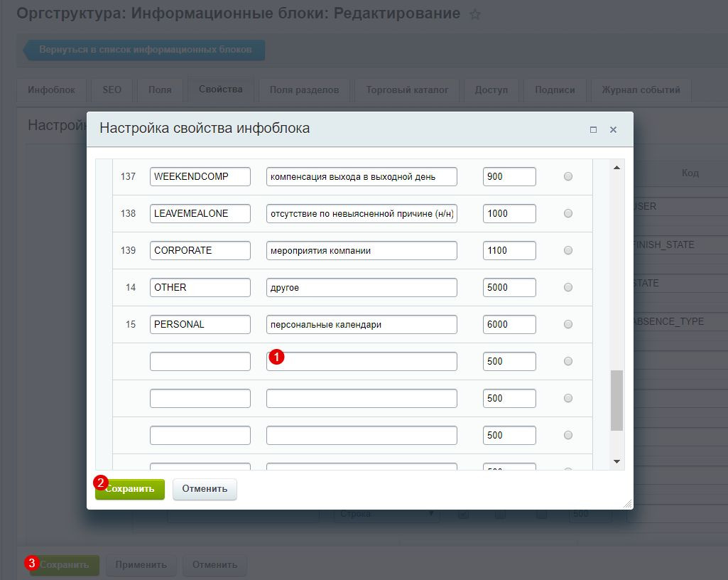Open the Поля разделов tab
The image size is (728, 580).
click(x=304, y=90)
